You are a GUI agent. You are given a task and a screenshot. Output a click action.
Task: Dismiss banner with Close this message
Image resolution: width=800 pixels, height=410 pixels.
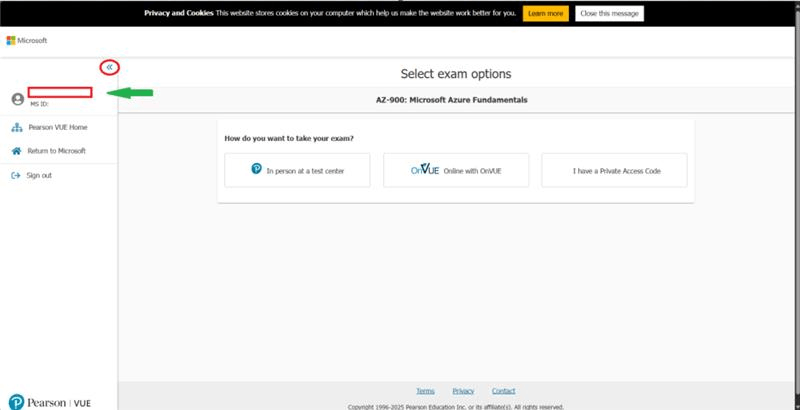609,13
